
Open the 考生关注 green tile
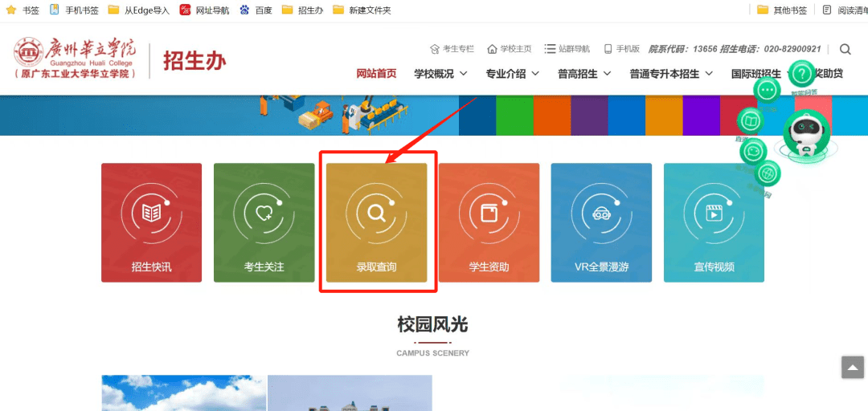coord(264,222)
